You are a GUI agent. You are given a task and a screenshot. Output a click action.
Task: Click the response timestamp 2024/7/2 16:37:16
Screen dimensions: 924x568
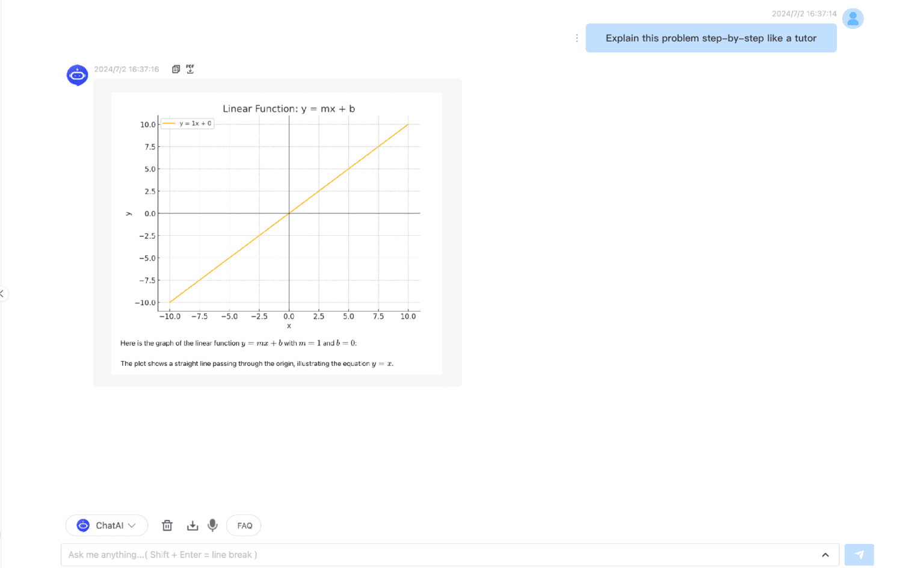click(x=126, y=69)
